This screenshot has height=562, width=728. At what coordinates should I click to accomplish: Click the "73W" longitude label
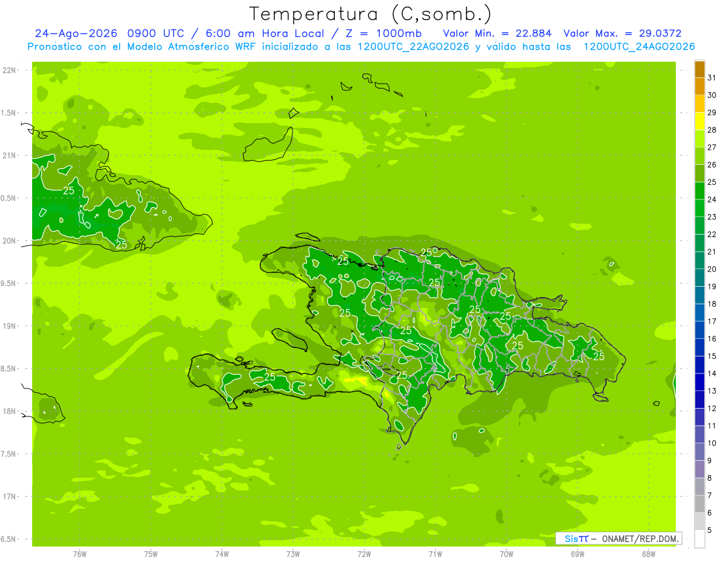293,554
